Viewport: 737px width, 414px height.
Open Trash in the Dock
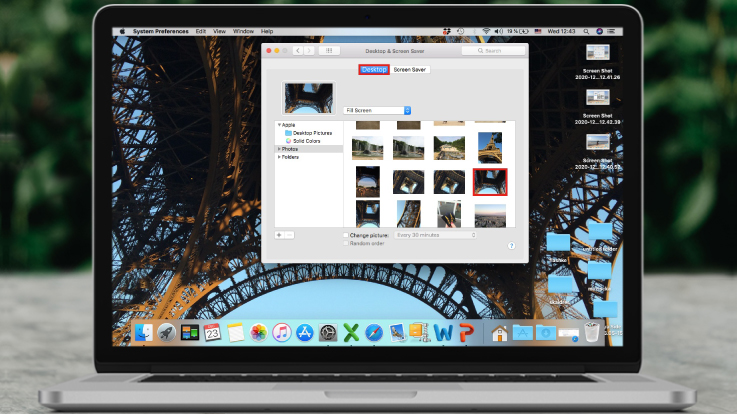(x=592, y=333)
